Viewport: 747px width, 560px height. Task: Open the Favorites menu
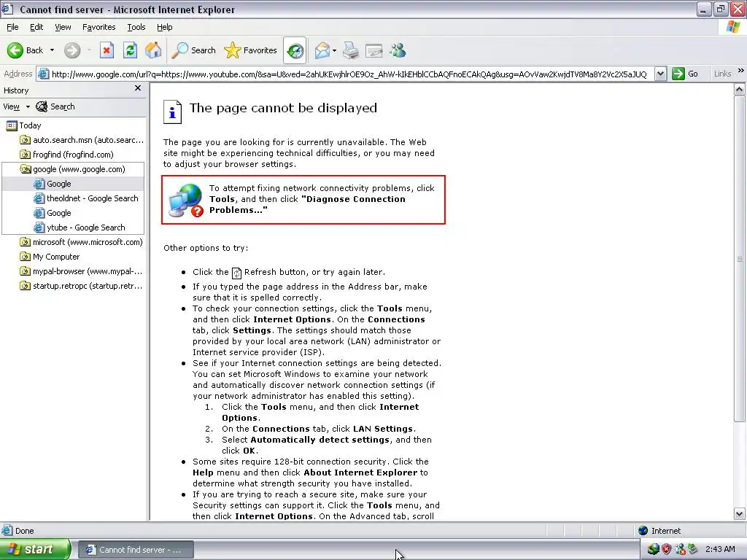98,27
